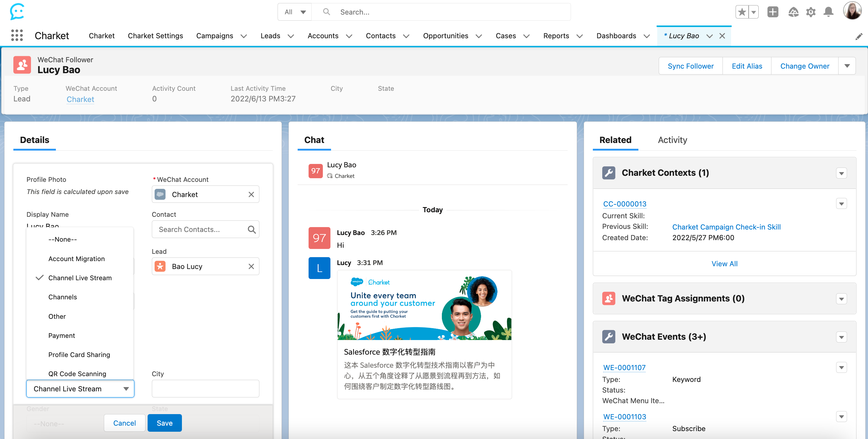Open the Campaigns nav chevron menu
This screenshot has height=439, width=868.
tap(244, 36)
